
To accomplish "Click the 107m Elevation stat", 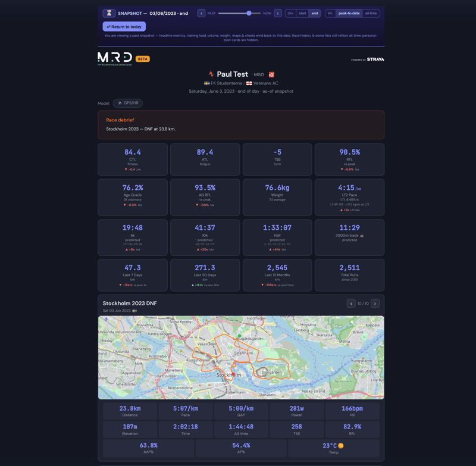I will tap(130, 430).
